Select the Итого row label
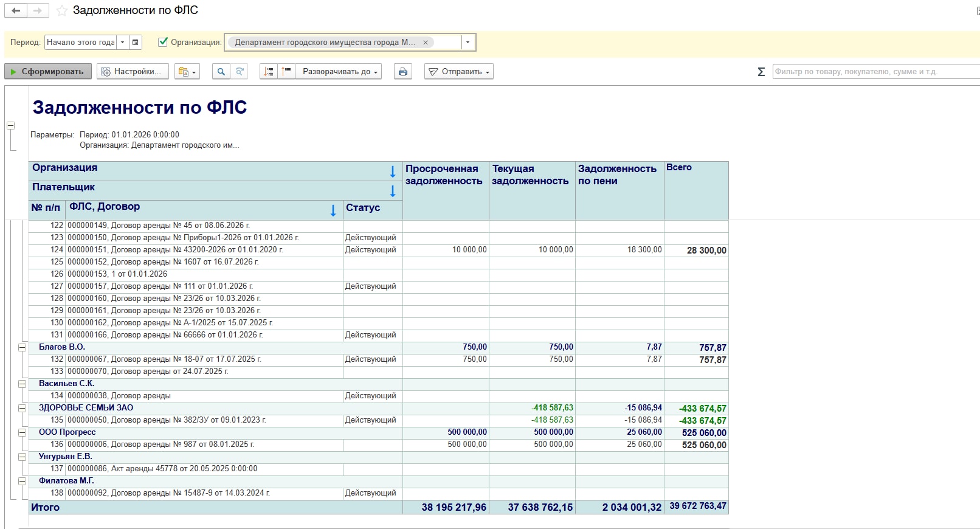 46,508
